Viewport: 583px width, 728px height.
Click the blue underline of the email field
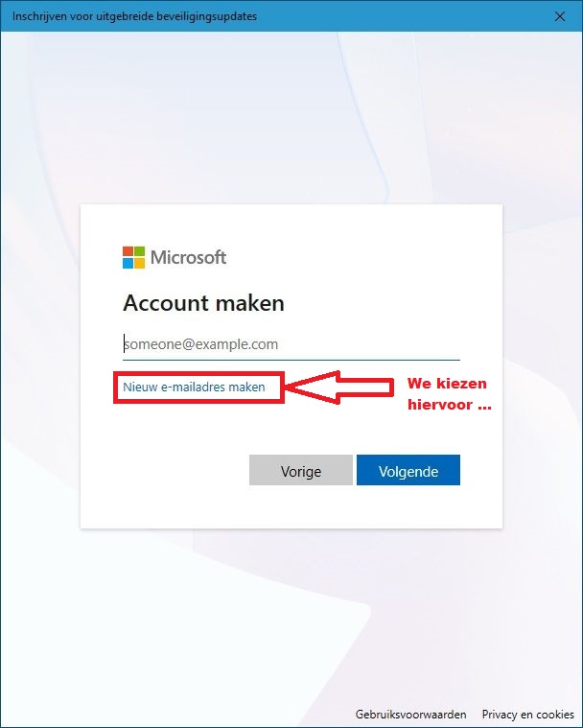coord(291,360)
